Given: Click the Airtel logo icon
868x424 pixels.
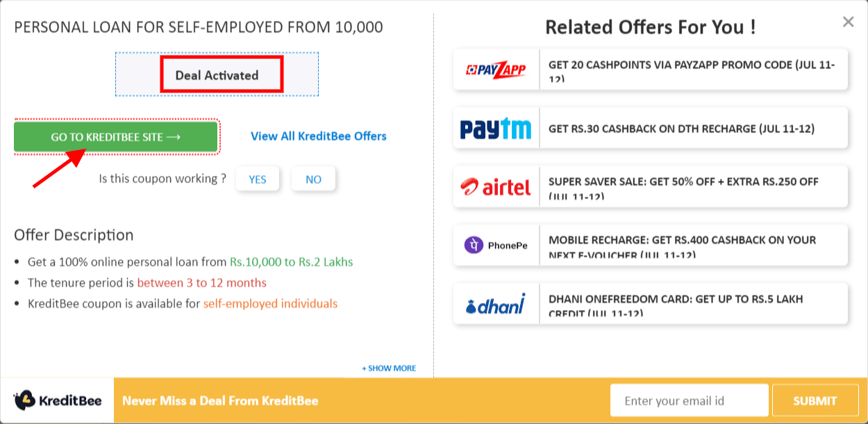Looking at the screenshot, I should click(496, 186).
